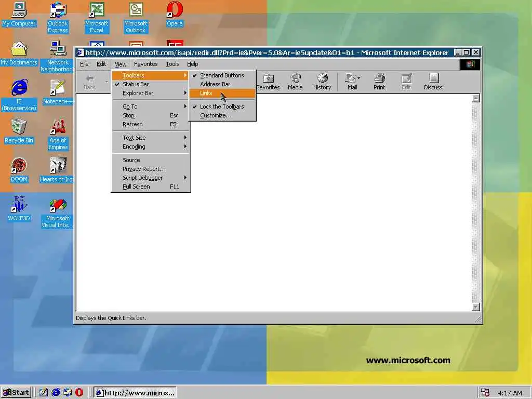Choose Customize... in Toolbars submenu
This screenshot has height=399, width=532.
[x=222, y=115]
